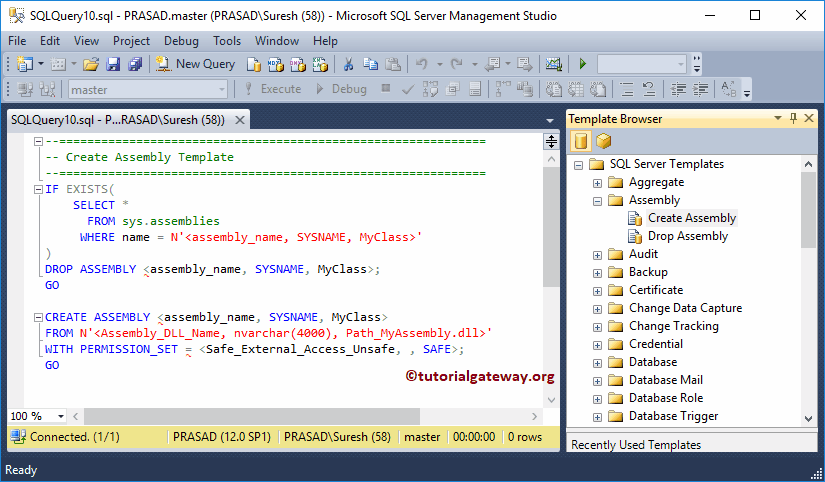
Task: Open the File menu
Action: [17, 41]
